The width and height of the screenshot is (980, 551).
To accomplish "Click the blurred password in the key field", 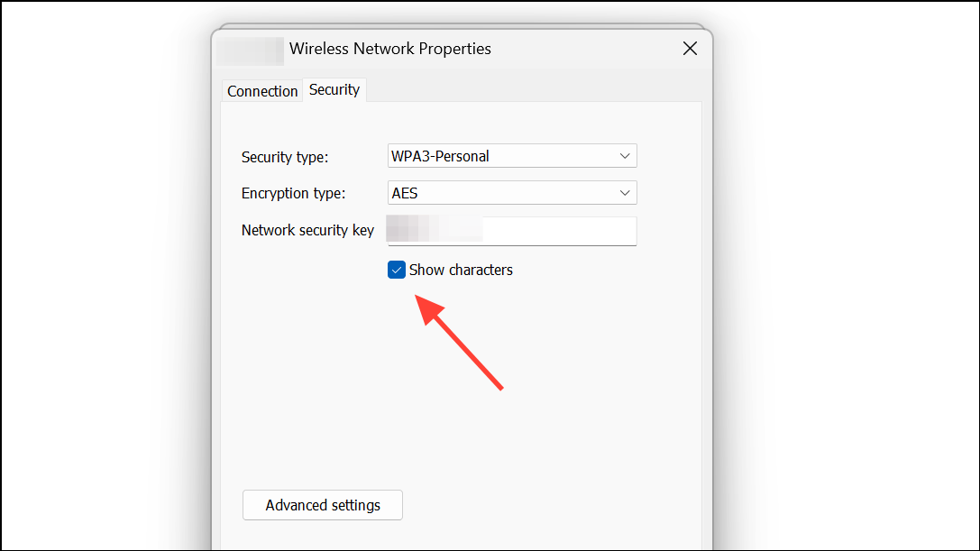I will pyautogui.click(x=435, y=228).
